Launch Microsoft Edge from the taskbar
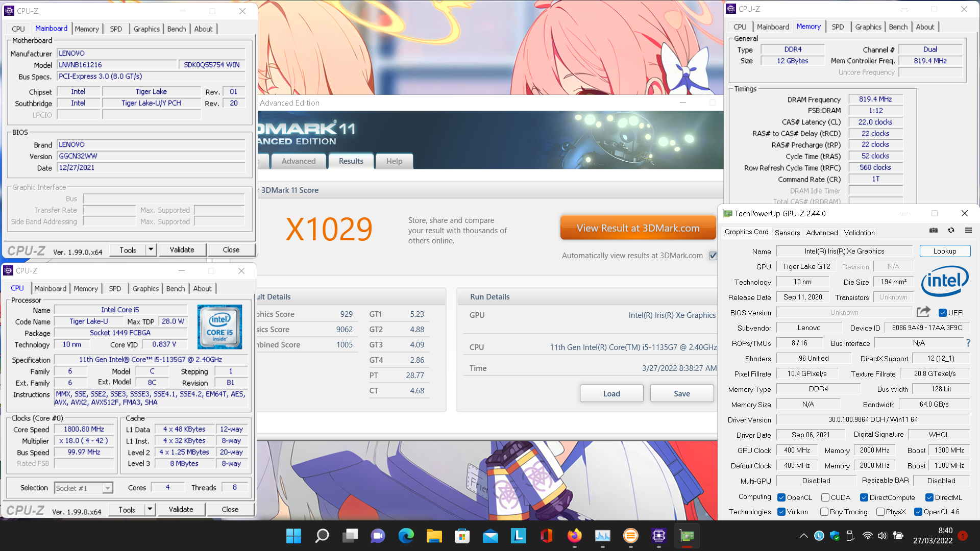Image resolution: width=980 pixels, height=551 pixels. pos(406,536)
